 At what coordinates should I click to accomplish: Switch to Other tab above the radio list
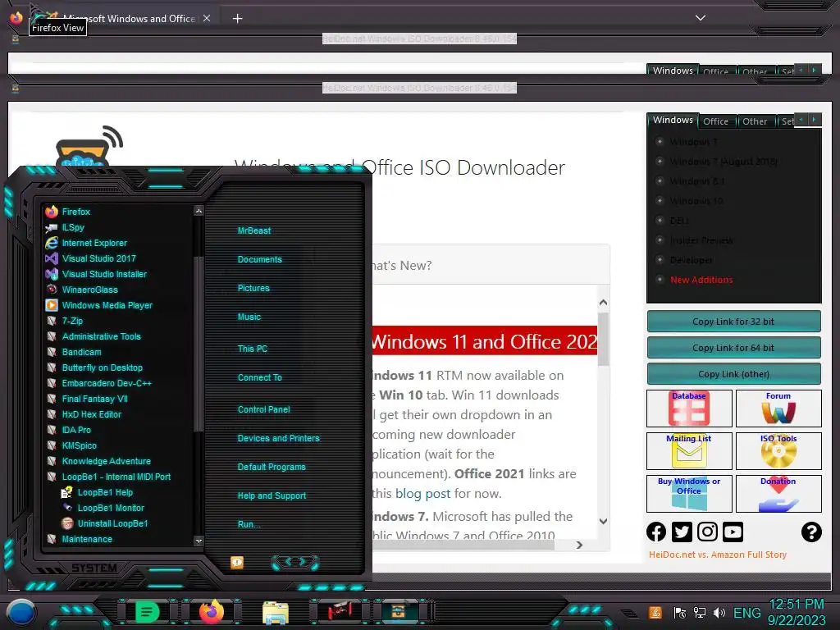[755, 121]
